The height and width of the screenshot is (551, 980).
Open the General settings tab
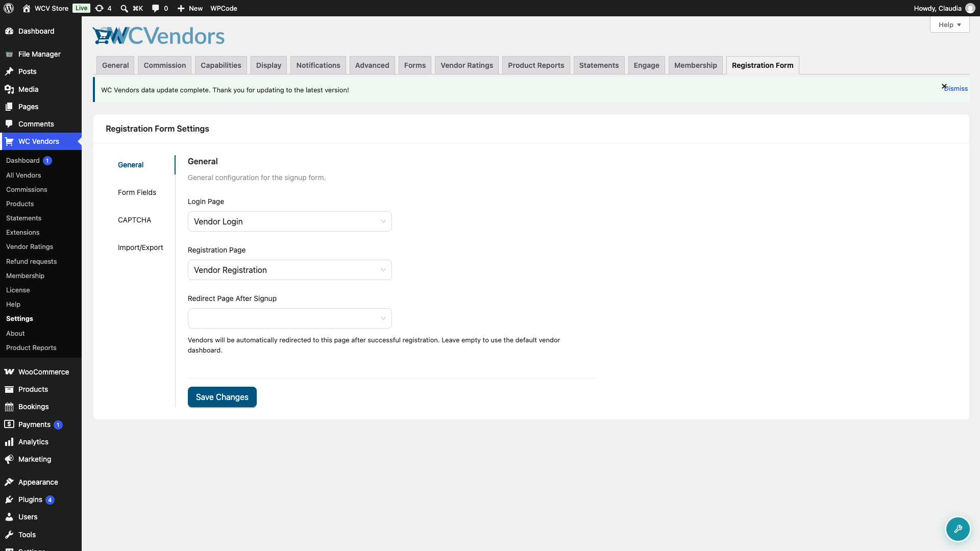coord(115,65)
